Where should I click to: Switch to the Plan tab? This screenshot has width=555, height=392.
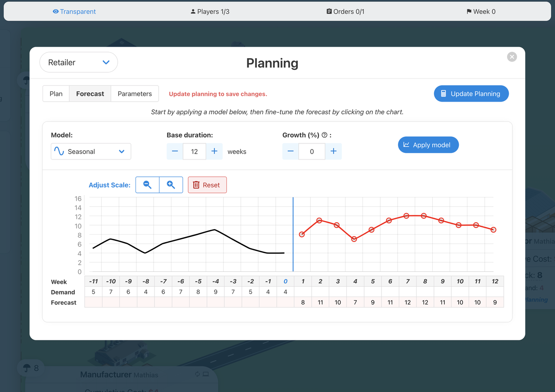coord(56,94)
